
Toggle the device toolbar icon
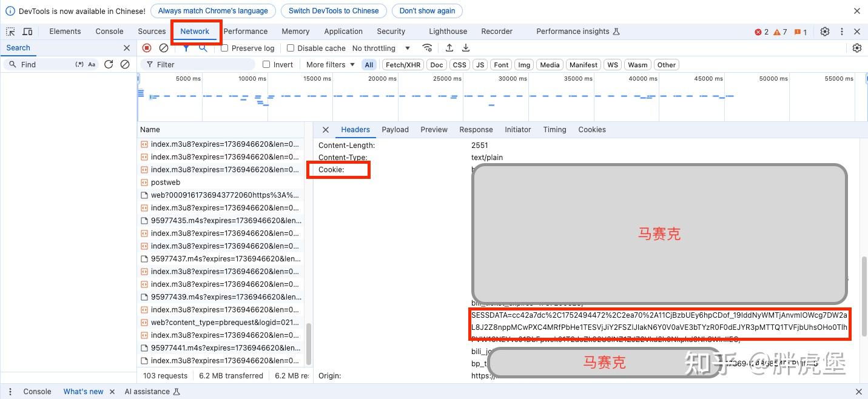click(x=27, y=31)
